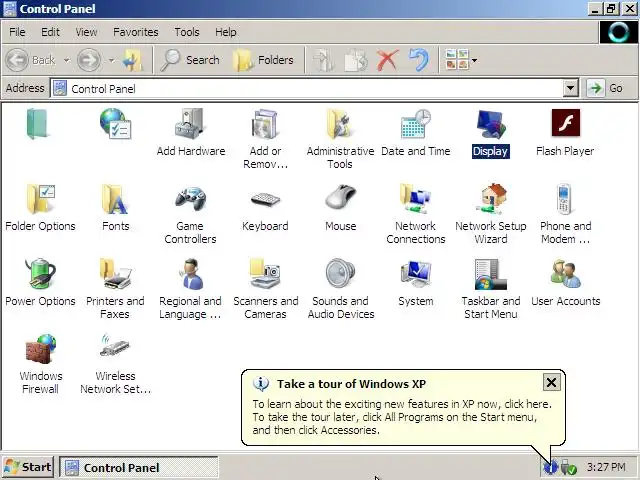
Task: Open the Favorites menu
Action: pos(136,32)
